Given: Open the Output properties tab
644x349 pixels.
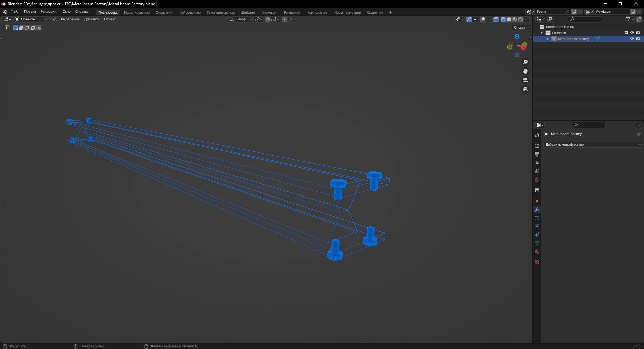Looking at the screenshot, I should (537, 154).
